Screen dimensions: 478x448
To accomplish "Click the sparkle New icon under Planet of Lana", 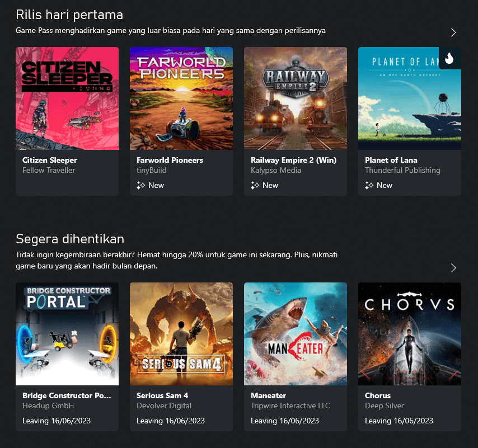I will 369,185.
